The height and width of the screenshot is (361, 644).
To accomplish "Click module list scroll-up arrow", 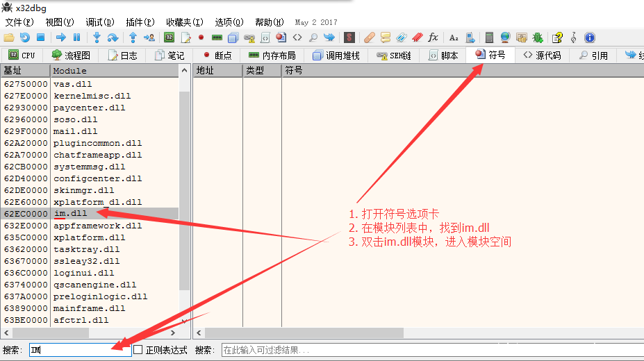I will point(184,71).
